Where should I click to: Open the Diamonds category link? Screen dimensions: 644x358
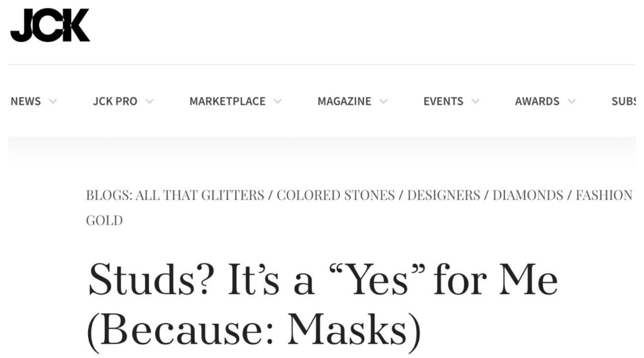(528, 195)
